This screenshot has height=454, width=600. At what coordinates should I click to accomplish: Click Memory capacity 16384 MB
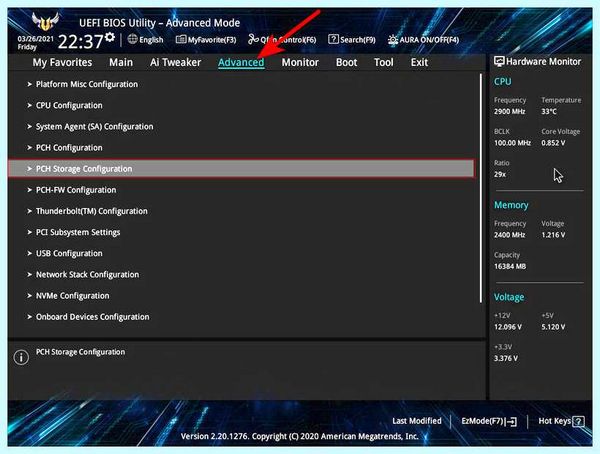tap(510, 266)
